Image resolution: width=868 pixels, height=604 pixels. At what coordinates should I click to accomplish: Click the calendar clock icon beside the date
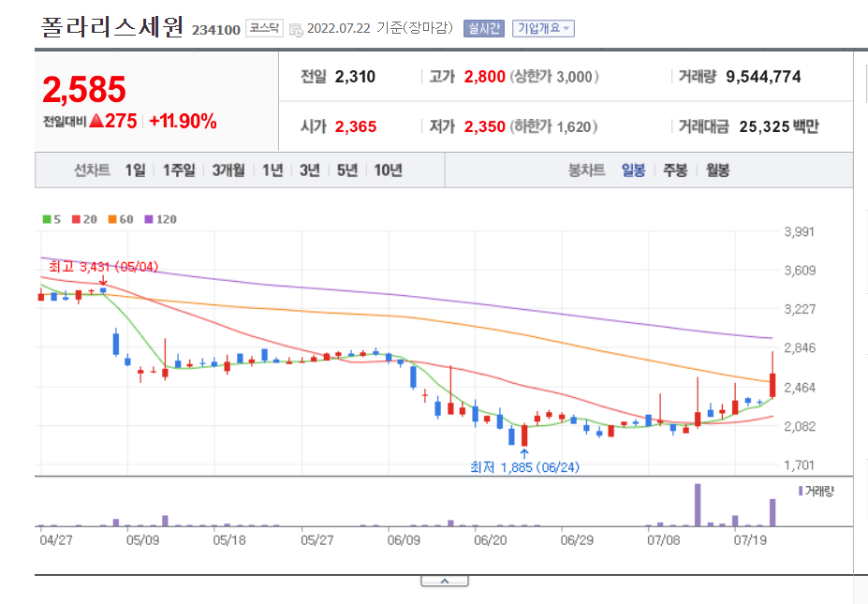click(296, 29)
